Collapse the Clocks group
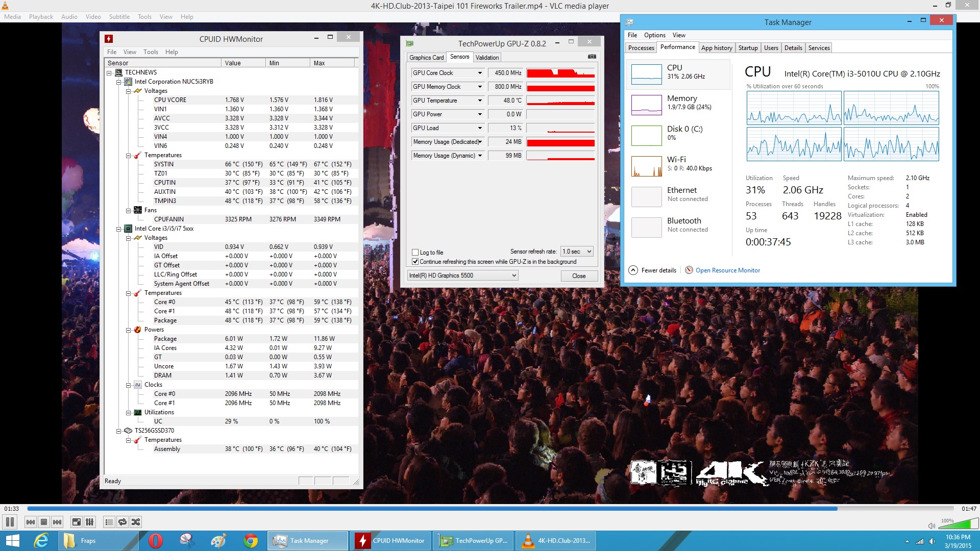 coord(128,385)
